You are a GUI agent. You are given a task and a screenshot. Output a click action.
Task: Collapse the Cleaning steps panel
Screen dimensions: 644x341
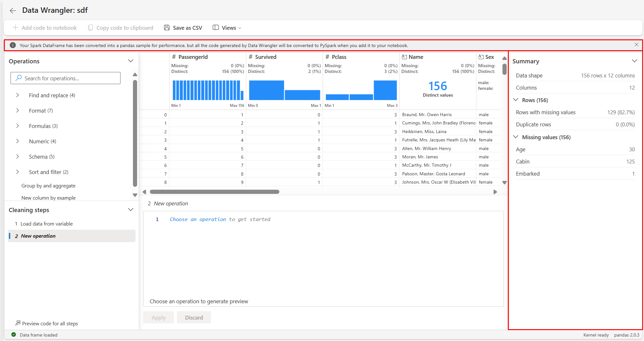[130, 210]
